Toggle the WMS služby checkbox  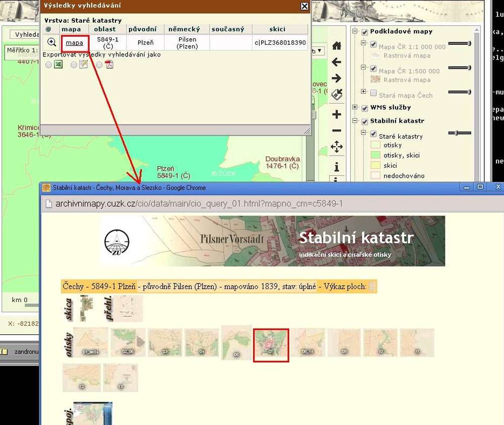pyautogui.click(x=365, y=107)
